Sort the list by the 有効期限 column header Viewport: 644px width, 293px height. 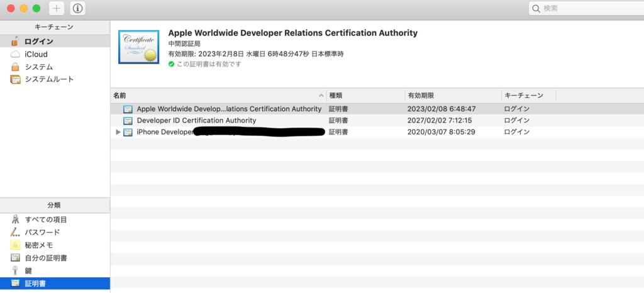[x=453, y=96]
